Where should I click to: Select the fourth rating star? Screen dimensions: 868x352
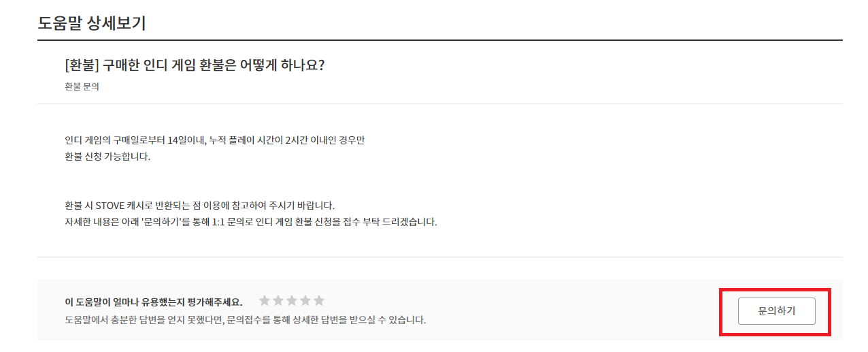point(305,300)
